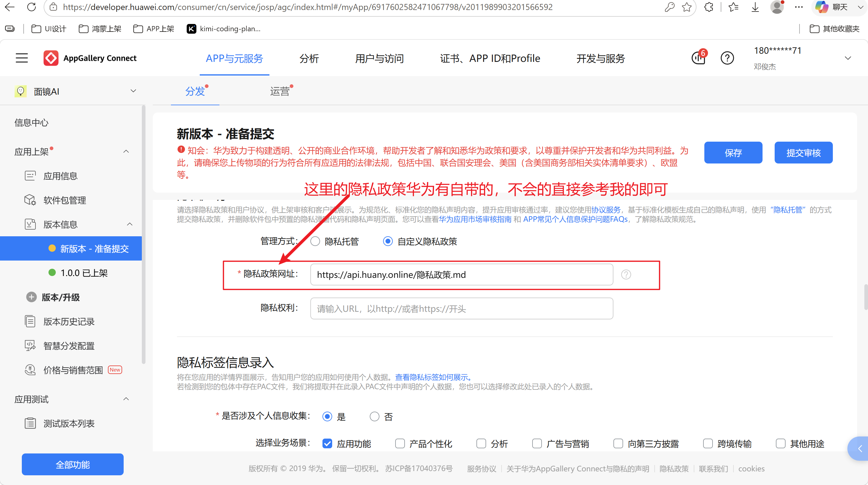Expand the floating side panel arrow
The image size is (868, 485).
[859, 449]
